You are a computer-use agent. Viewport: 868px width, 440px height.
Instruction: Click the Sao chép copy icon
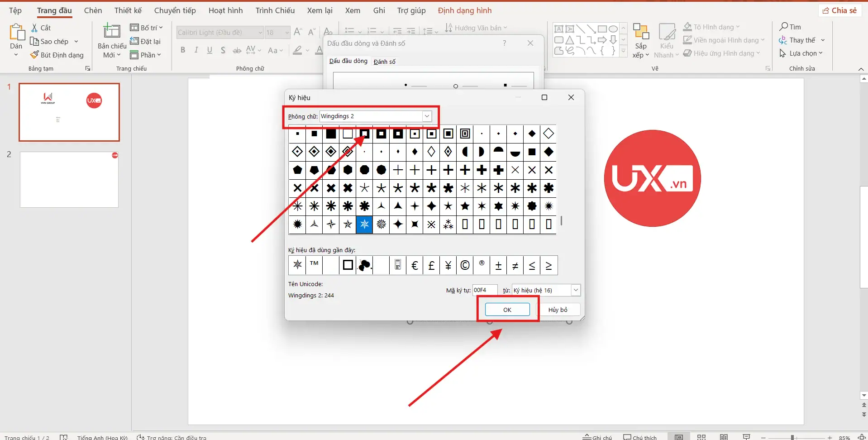34,41
